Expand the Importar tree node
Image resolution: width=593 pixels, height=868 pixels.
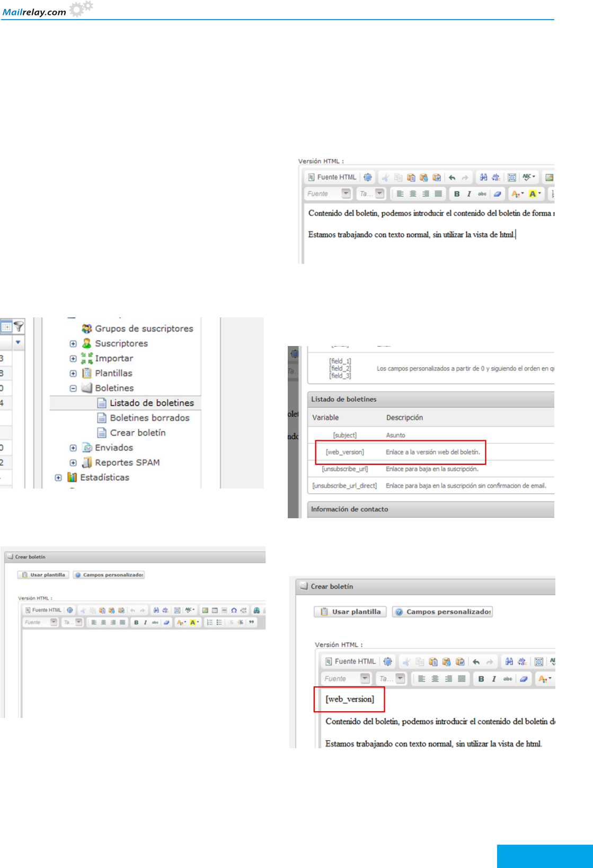click(73, 358)
